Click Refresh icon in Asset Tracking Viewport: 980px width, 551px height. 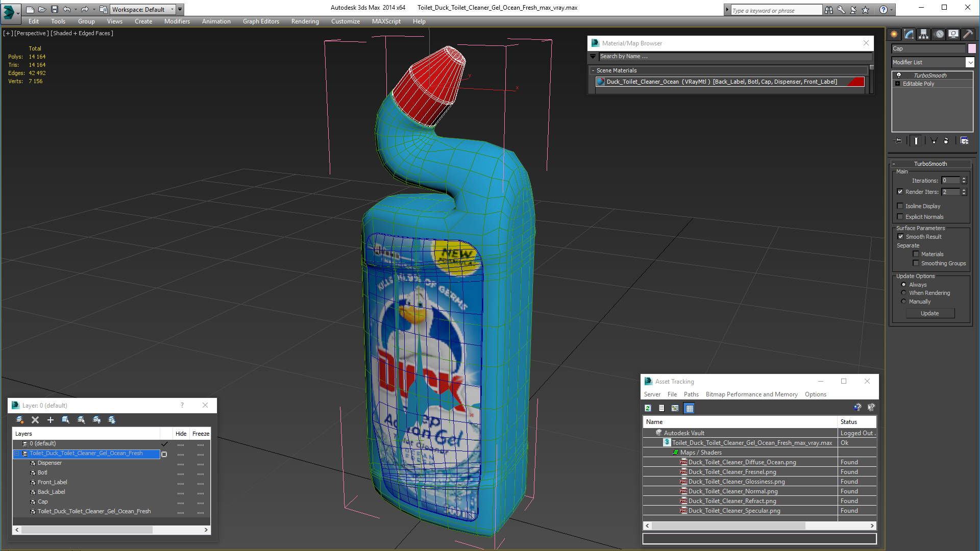(648, 408)
